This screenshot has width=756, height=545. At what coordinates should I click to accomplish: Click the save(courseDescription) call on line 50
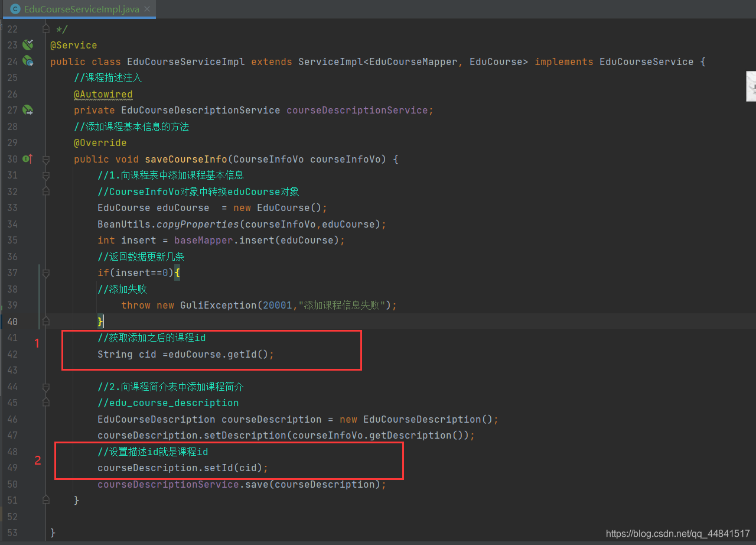313,484
